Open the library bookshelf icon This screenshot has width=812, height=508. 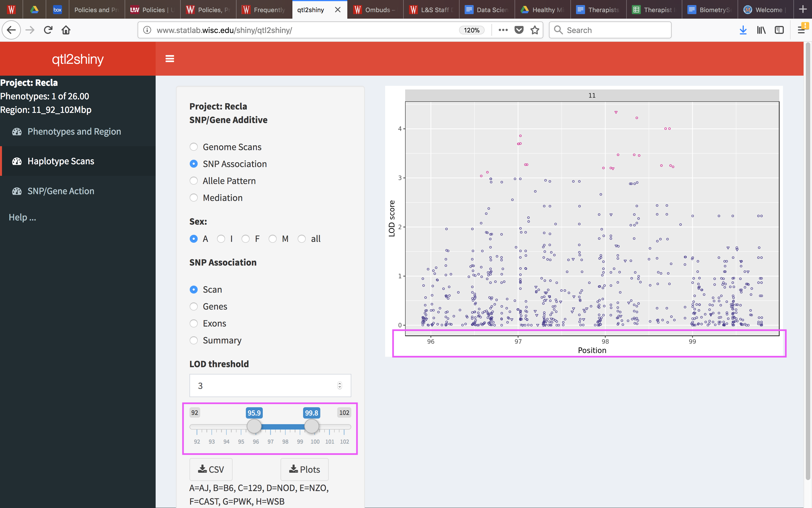[761, 30]
